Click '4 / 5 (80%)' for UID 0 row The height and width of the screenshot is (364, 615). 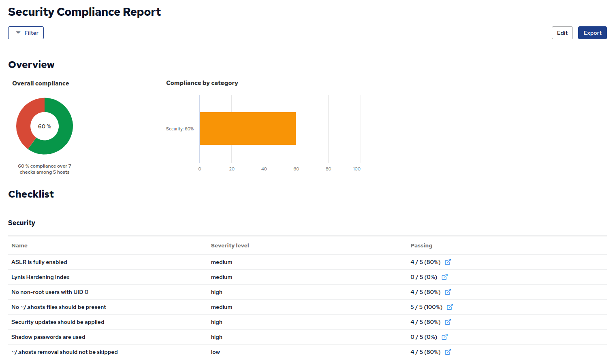click(x=425, y=292)
